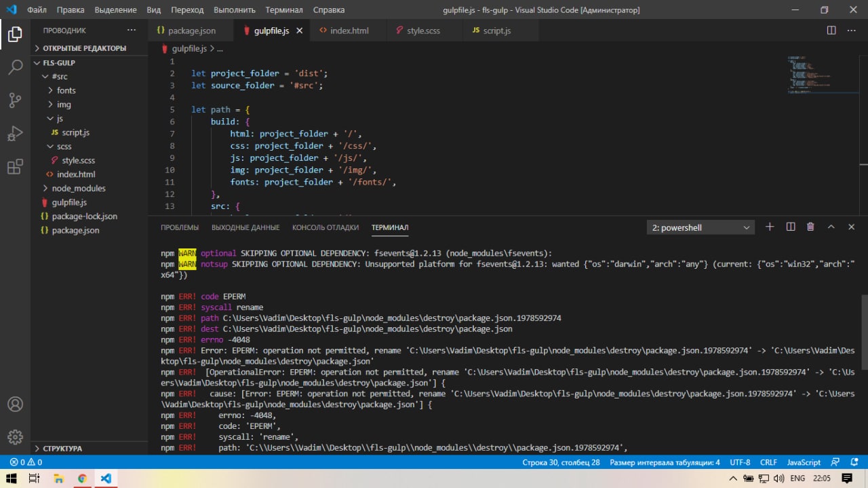The image size is (868, 488).
Task: Open Task View on the taskbar
Action: (34, 478)
